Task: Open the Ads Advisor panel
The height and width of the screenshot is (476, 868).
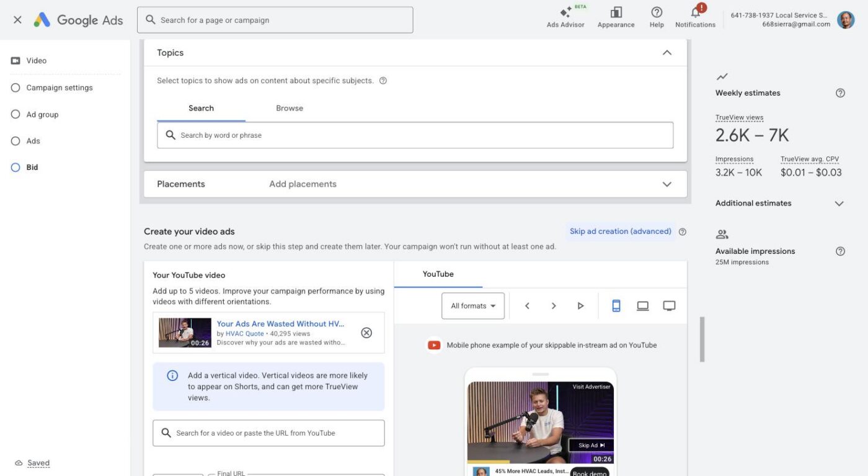Action: coord(565,16)
